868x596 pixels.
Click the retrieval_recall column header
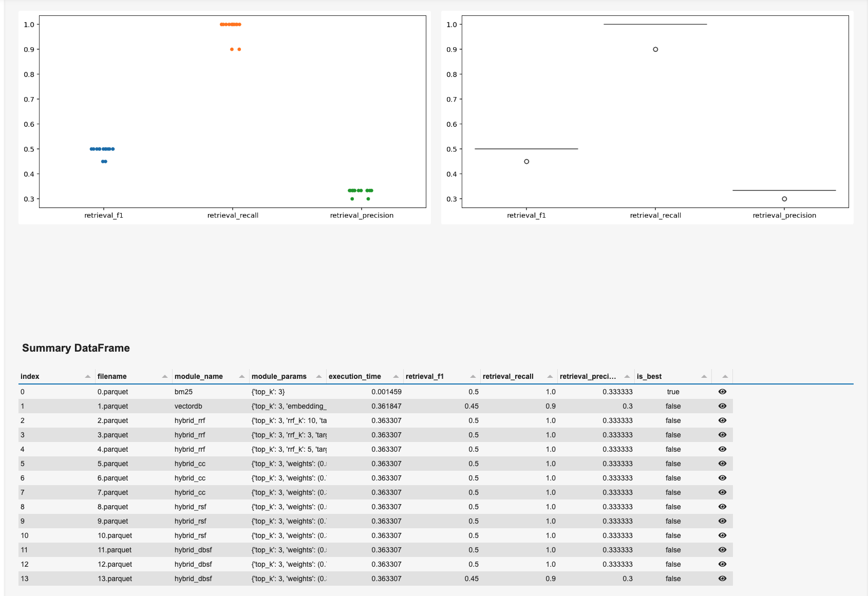point(508,376)
